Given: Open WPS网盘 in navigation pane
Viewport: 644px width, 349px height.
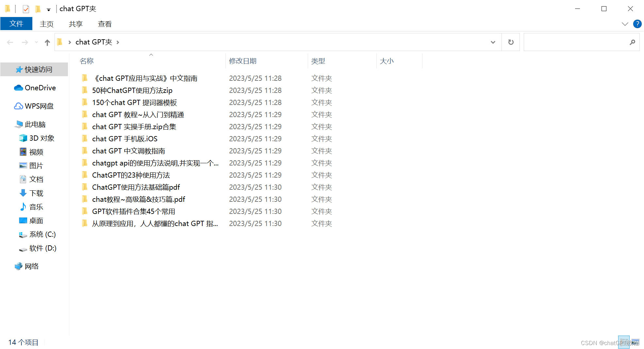Looking at the screenshot, I should point(34,106).
